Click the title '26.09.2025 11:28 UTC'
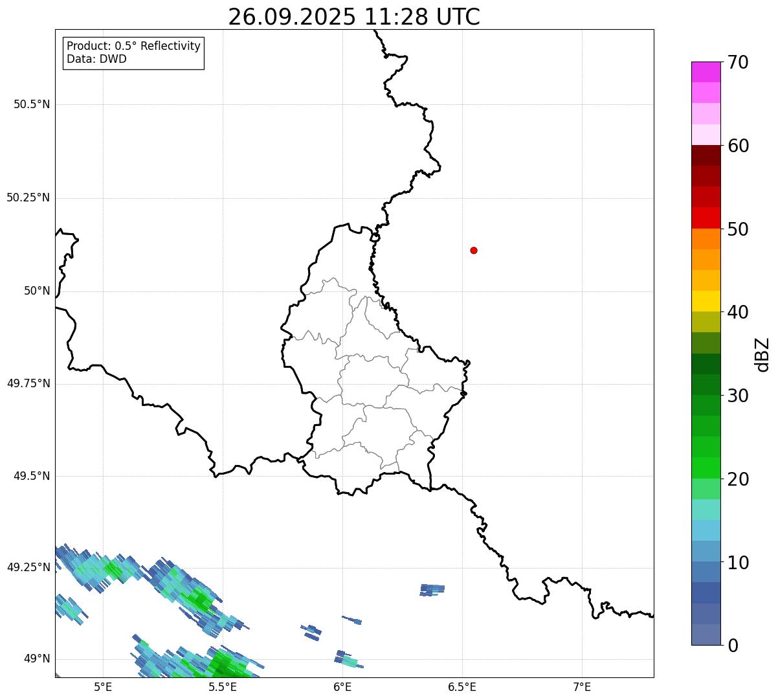Viewport: 778px width, 700px height. pos(354,17)
